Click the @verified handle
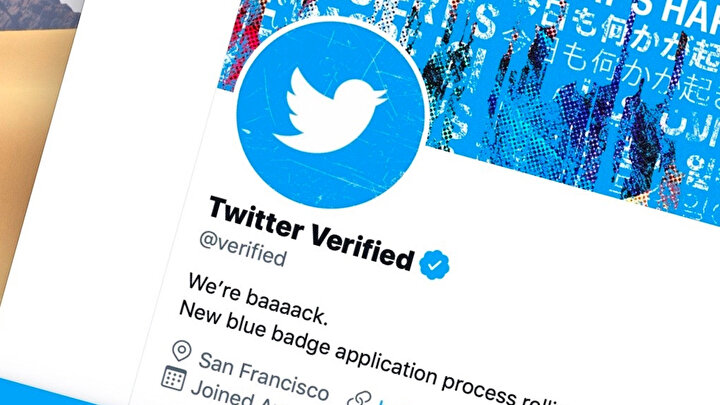Image resolution: width=720 pixels, height=405 pixels. 243,248
